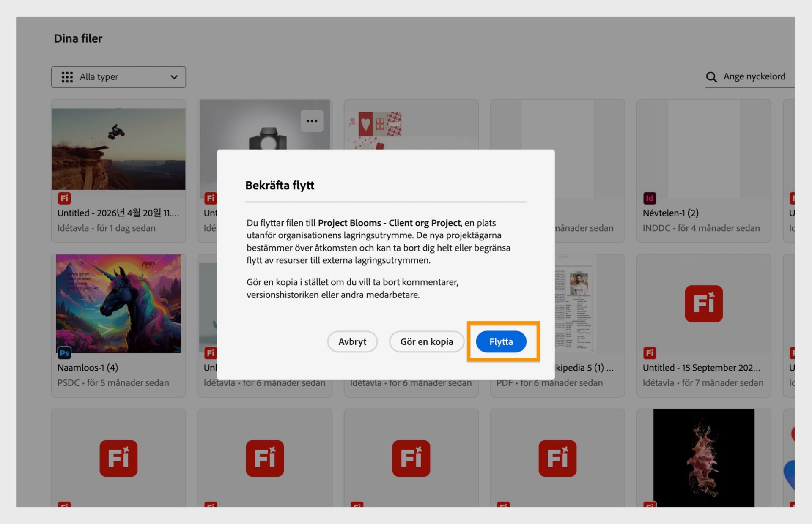Open the large Fi icon on Untitled 15 September card
Screen dimensions: 812x524
click(x=704, y=303)
